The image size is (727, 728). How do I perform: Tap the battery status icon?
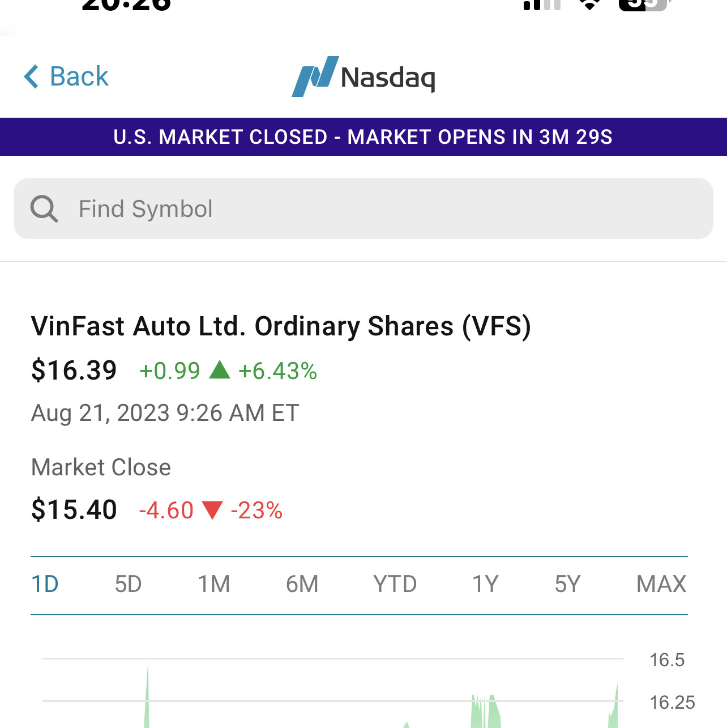644,5
